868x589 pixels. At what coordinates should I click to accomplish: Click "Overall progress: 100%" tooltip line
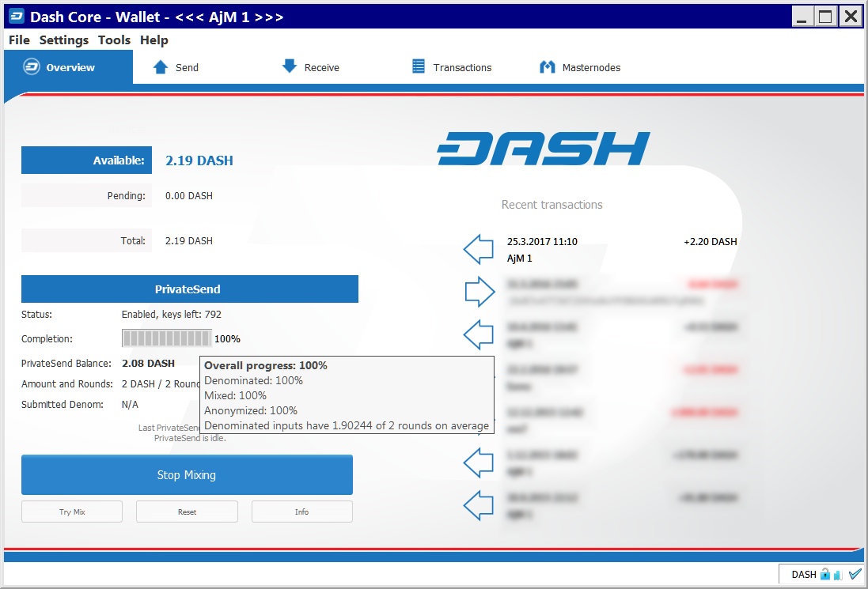coord(266,365)
